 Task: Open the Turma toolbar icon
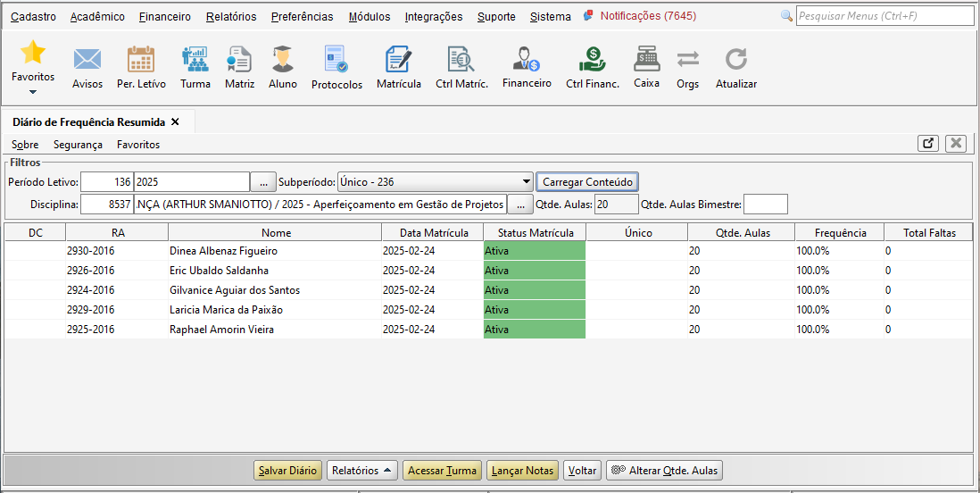[195, 60]
